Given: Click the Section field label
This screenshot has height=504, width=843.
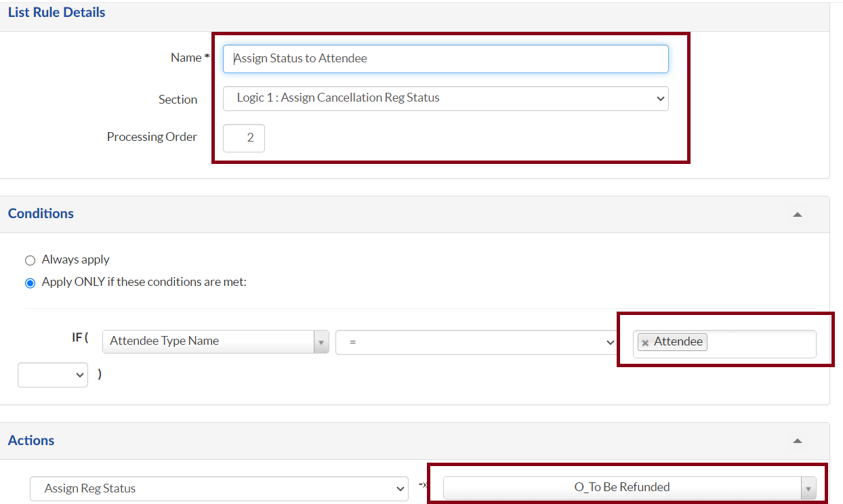Looking at the screenshot, I should [178, 100].
